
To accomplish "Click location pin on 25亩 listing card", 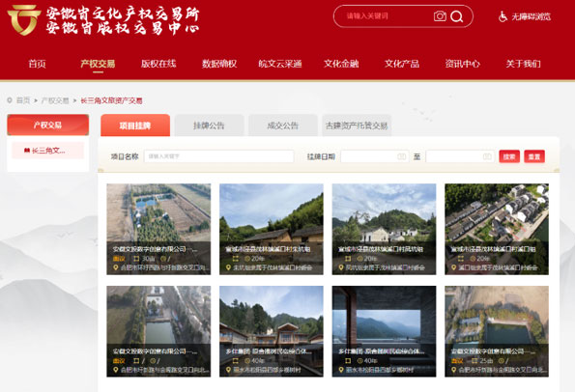I will (x=453, y=370).
